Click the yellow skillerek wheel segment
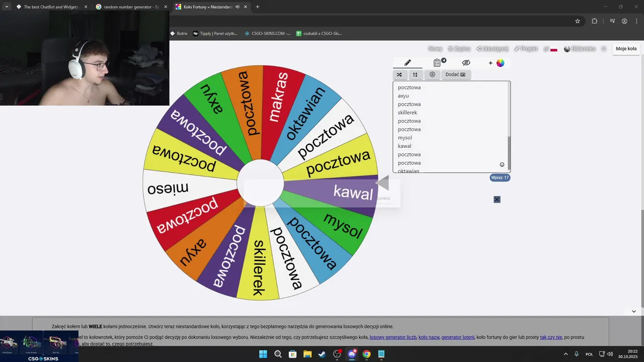Image resolution: width=644 pixels, height=362 pixels. (258, 266)
